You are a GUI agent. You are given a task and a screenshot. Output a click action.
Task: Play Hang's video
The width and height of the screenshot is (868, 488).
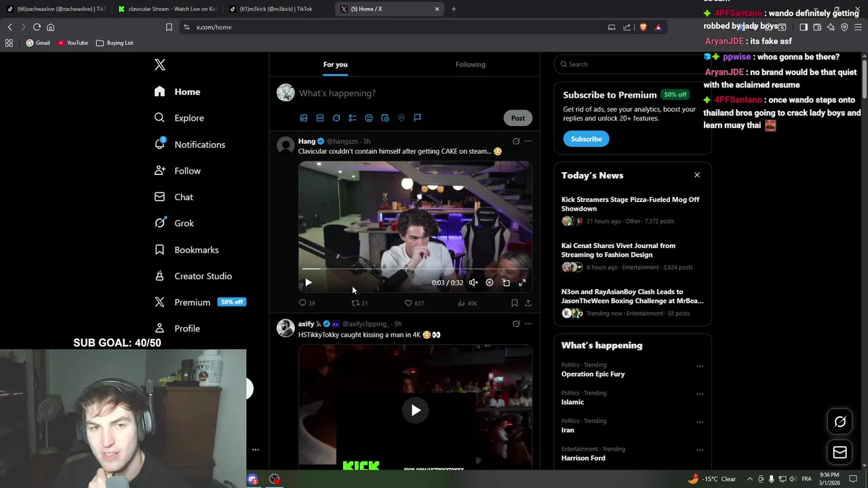click(x=308, y=283)
